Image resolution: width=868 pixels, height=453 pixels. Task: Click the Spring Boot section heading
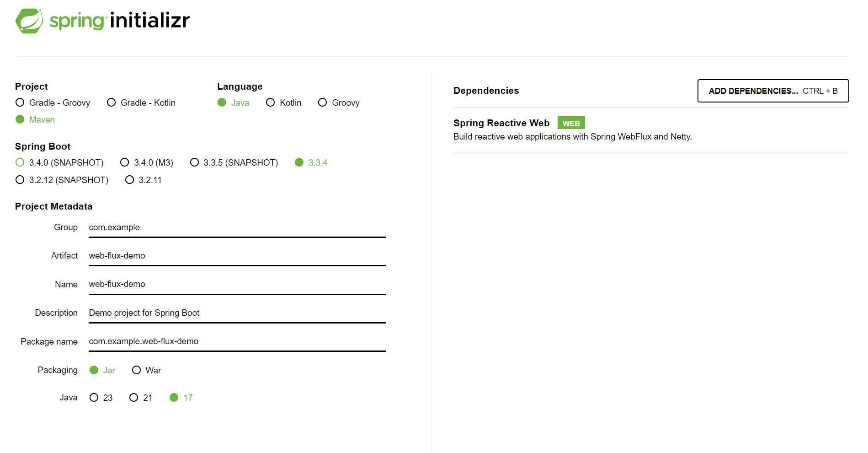pos(43,146)
